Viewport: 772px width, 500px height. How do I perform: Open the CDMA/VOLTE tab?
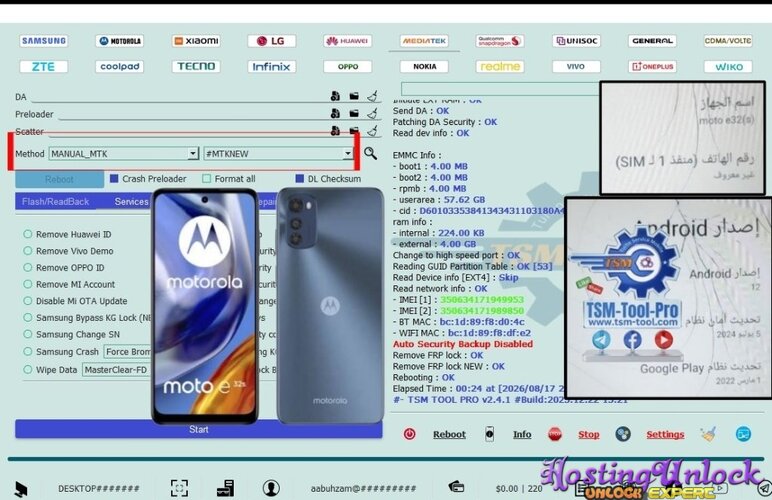pos(728,41)
